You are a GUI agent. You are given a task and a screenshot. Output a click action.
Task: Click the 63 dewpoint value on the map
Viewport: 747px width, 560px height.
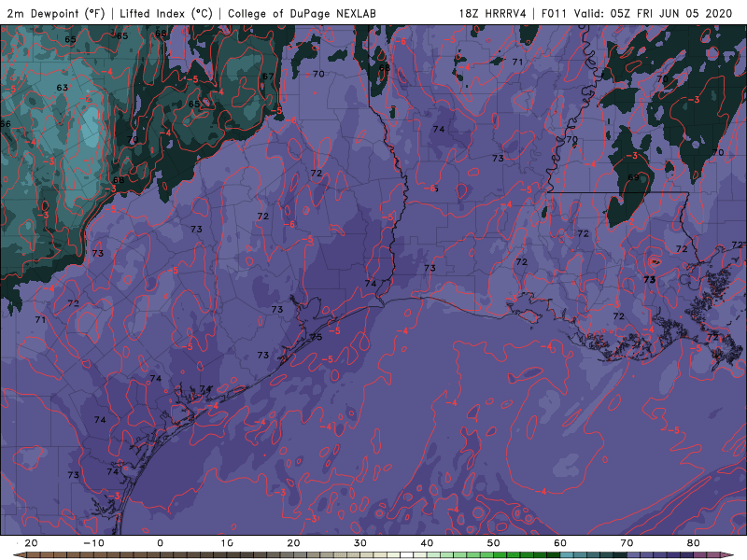[62, 88]
